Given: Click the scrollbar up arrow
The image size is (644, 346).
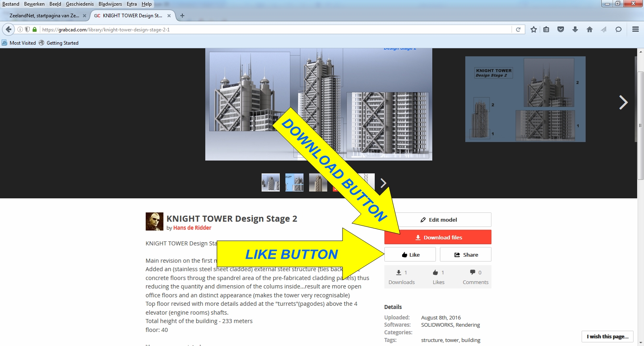Looking at the screenshot, I should [x=640, y=52].
